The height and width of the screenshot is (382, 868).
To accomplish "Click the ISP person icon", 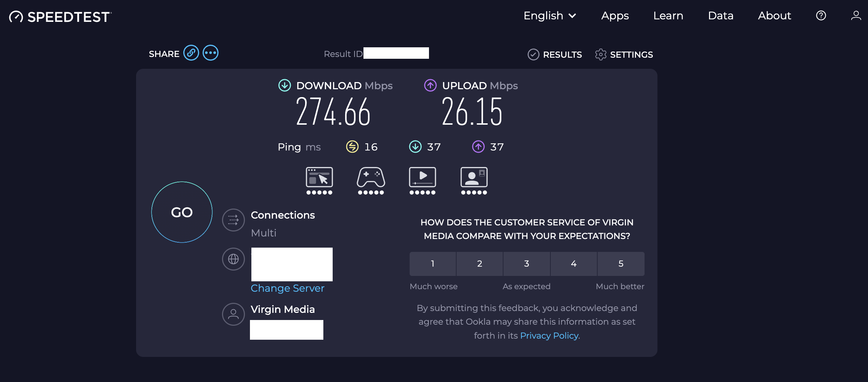I will [233, 314].
